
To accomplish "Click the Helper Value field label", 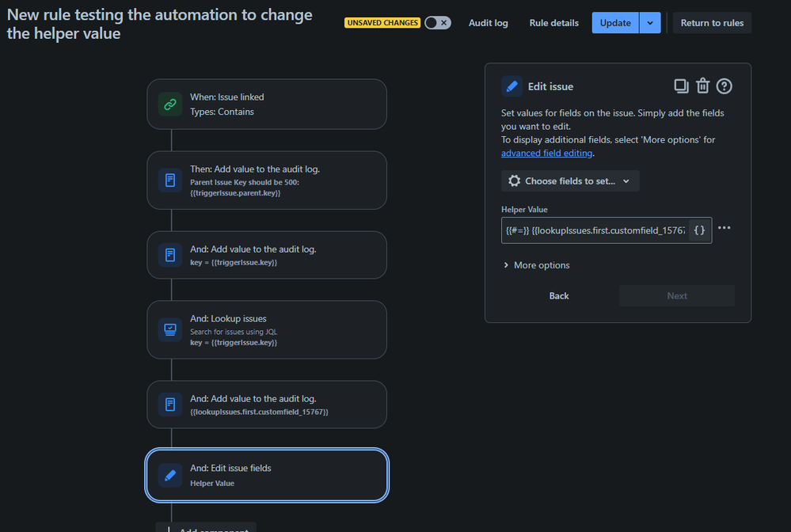I will click(524, 209).
